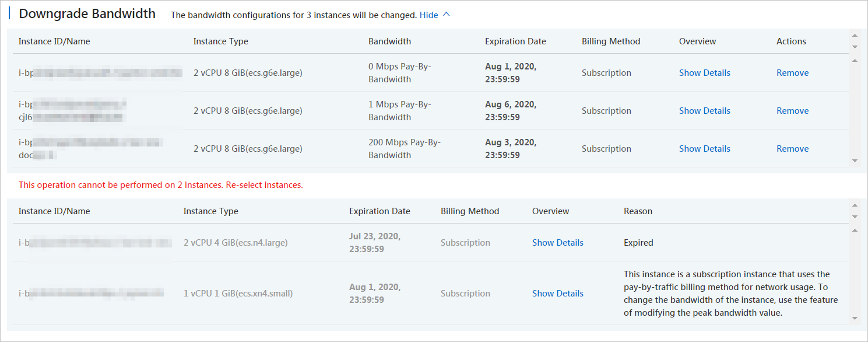Click scroll up arrow beside upper table's first Remove row
Viewport: 868px width, 342px height.
855,60
